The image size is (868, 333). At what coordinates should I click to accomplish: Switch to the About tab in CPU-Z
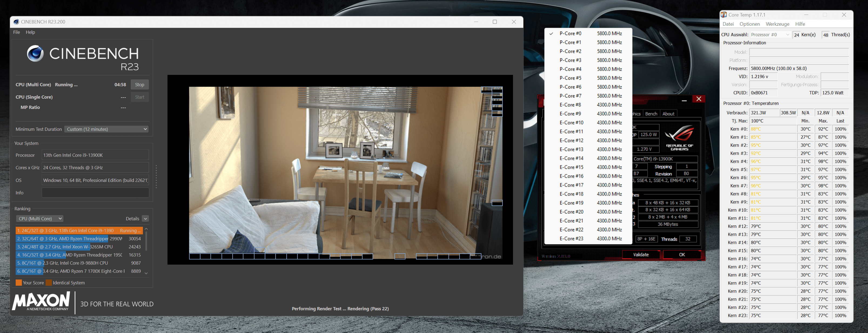668,114
